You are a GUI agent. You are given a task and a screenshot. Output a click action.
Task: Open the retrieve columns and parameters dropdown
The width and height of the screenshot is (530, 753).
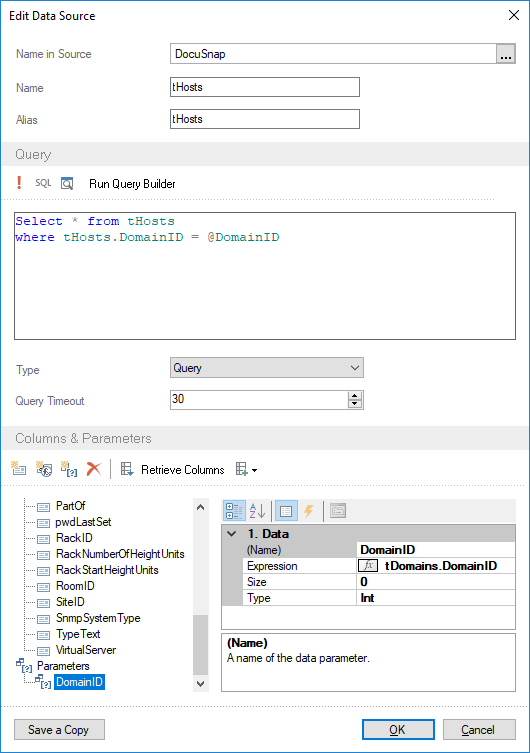pyautogui.click(x=247, y=469)
